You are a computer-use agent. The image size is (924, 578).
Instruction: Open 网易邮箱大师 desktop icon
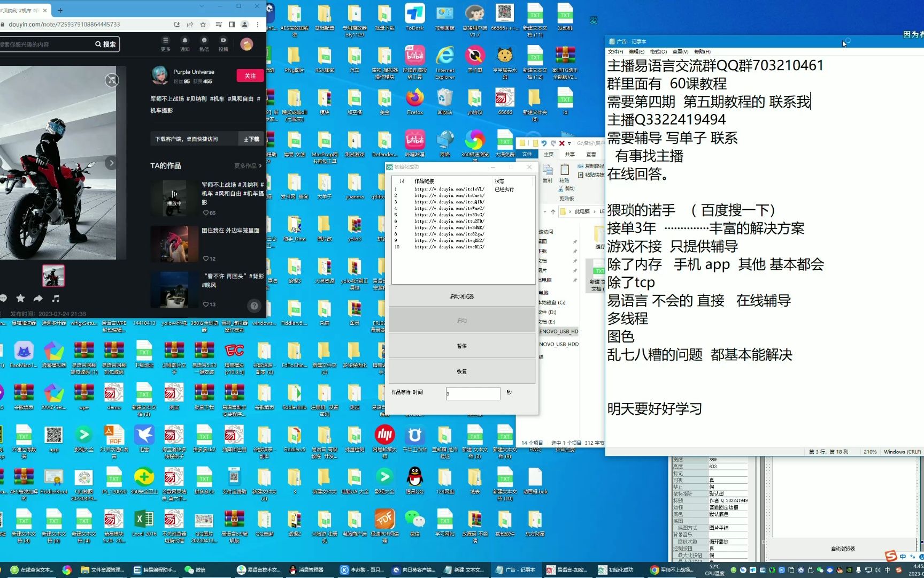(x=384, y=442)
